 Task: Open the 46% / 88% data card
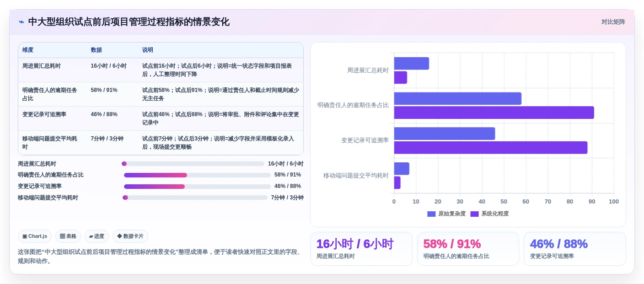pyautogui.click(x=574, y=249)
